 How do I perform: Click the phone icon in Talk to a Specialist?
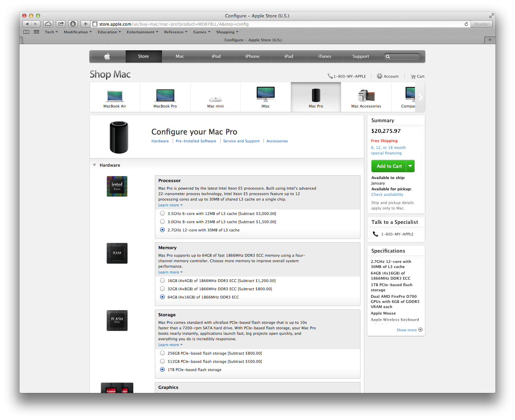pyautogui.click(x=376, y=234)
